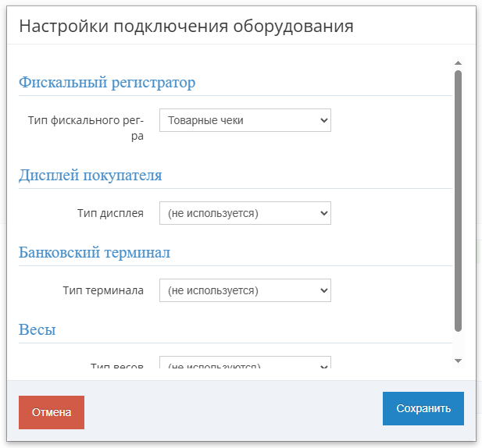The image size is (482, 448).
Task: Click the vertical scrollbar thumb
Action: point(458,201)
